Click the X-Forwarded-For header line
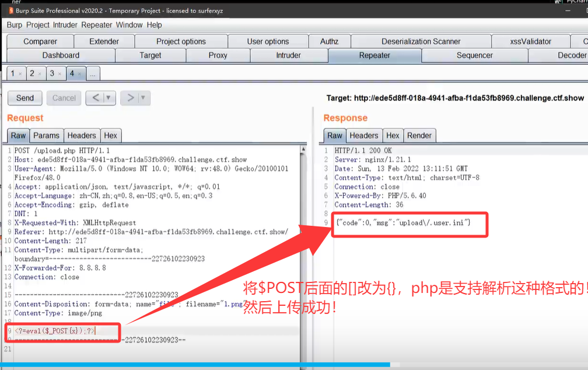588x370 pixels. pos(60,268)
